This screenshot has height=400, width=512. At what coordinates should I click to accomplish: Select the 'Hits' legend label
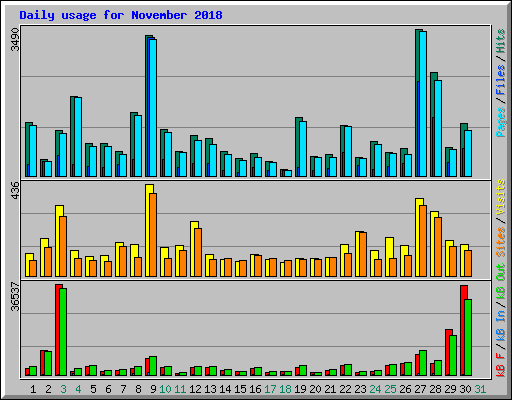tap(500, 41)
